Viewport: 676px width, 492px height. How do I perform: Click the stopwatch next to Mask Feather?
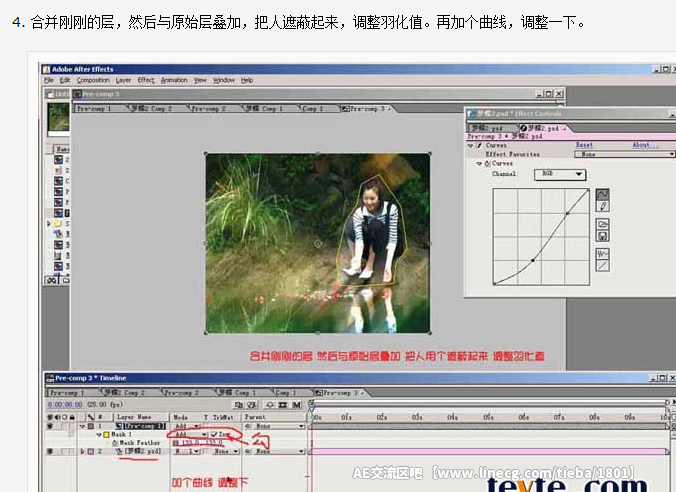(x=115, y=443)
